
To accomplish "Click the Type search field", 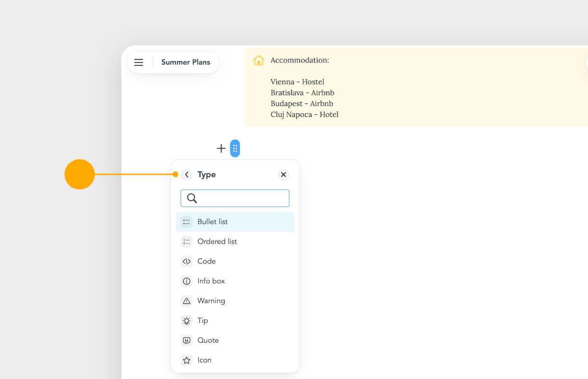I will click(235, 199).
